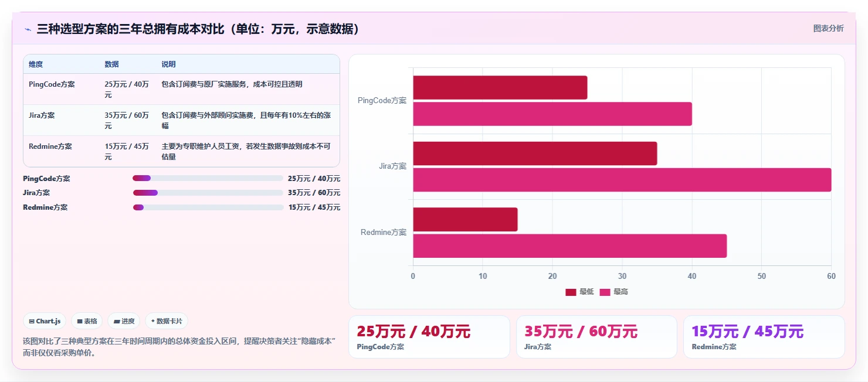The width and height of the screenshot is (868, 382).
Task: Click the Jira方案 chart axis label
Action: tap(392, 166)
